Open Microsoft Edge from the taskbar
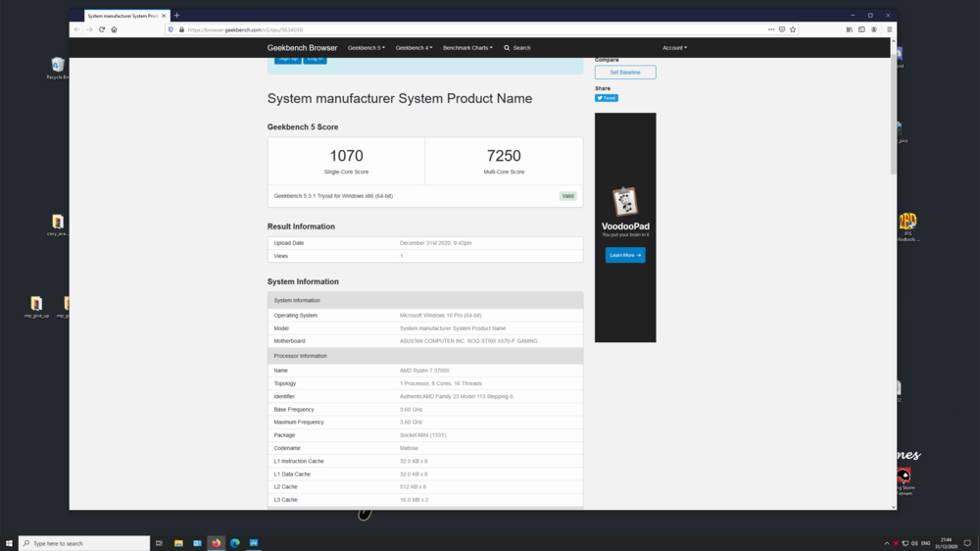This screenshot has height=551, width=980. point(235,543)
